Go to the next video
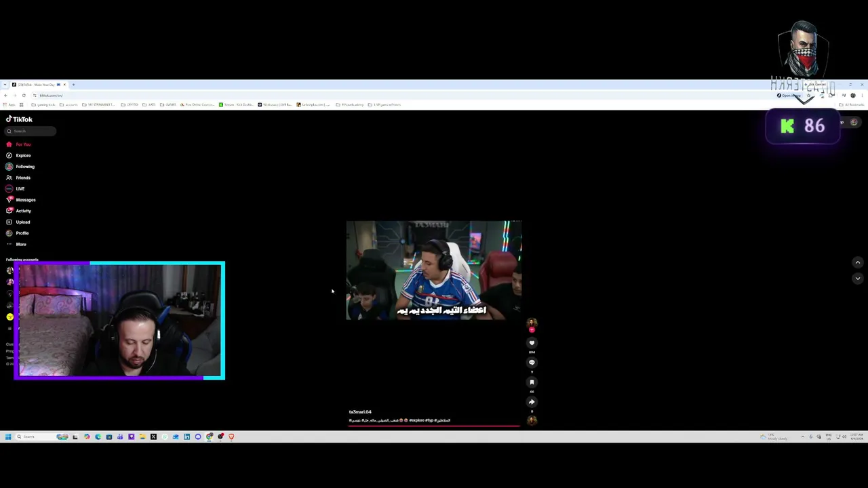The image size is (868, 488). (x=858, y=279)
